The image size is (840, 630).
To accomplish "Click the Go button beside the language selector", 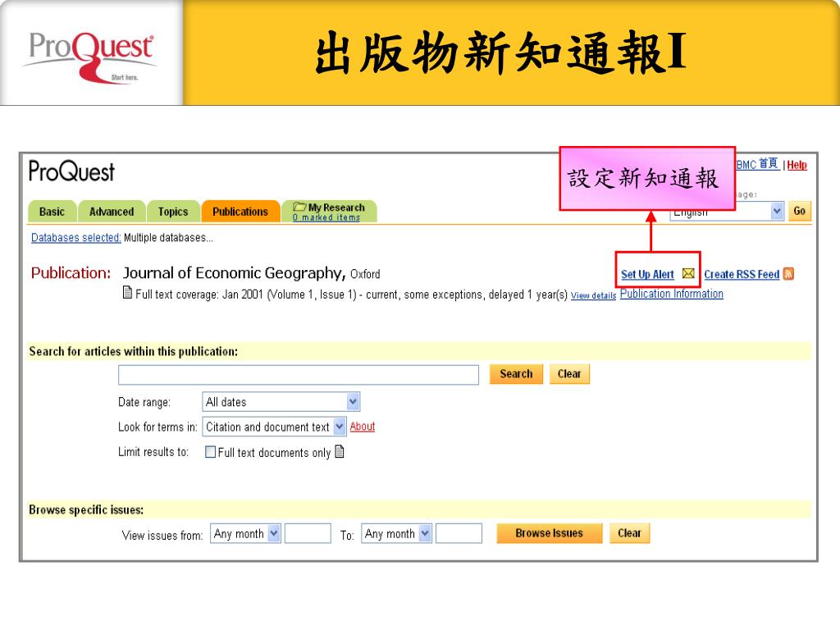I will point(799,211).
